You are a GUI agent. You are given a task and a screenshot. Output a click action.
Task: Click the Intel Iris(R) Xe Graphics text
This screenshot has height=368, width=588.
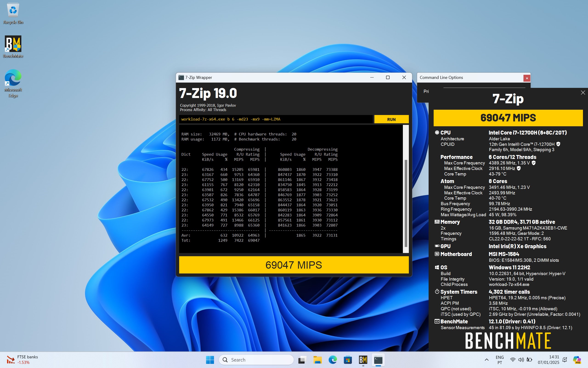[x=517, y=246]
